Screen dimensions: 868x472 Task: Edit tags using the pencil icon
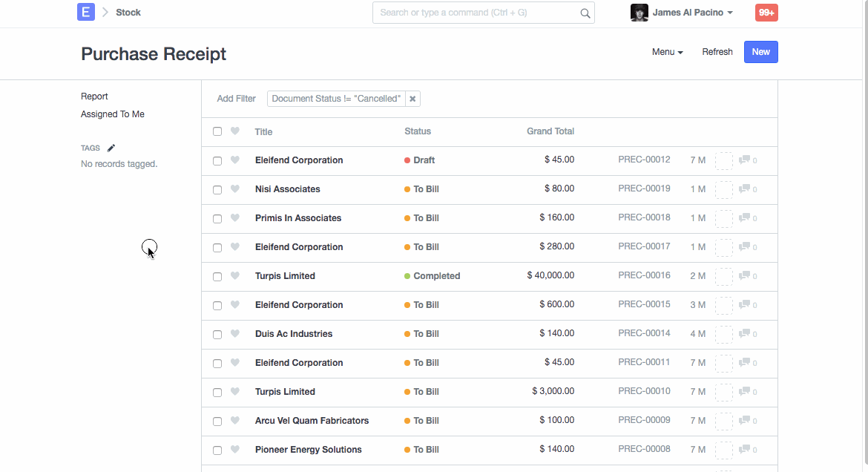click(x=111, y=148)
